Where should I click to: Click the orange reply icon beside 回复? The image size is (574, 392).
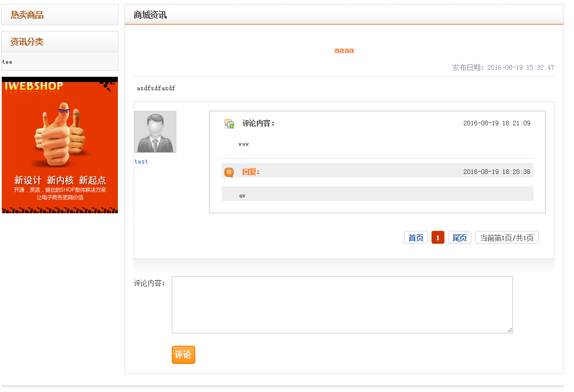[229, 172]
